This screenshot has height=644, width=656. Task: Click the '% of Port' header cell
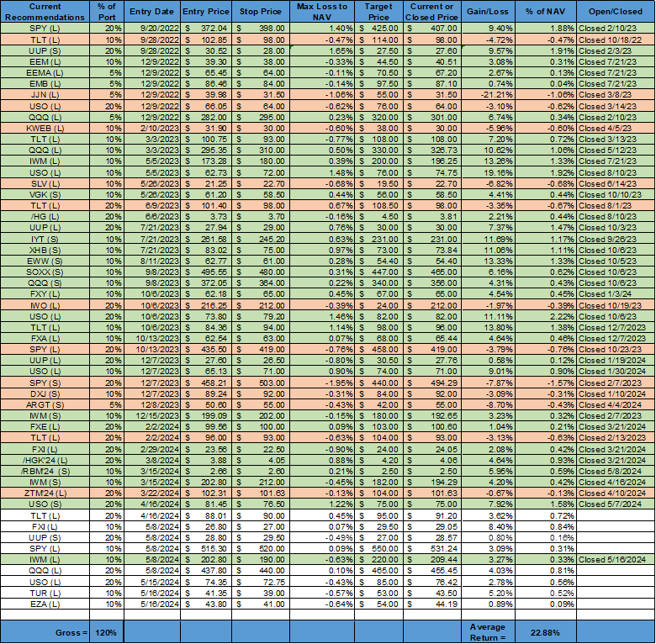(x=107, y=12)
